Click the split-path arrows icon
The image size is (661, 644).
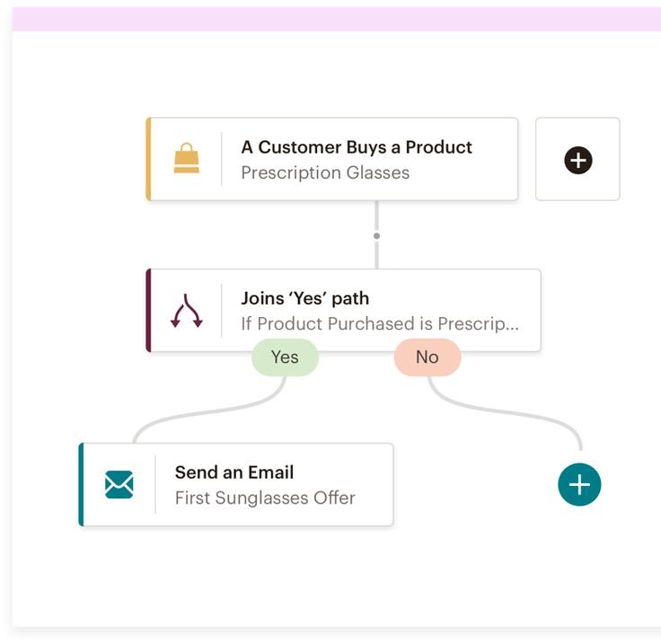click(x=186, y=311)
